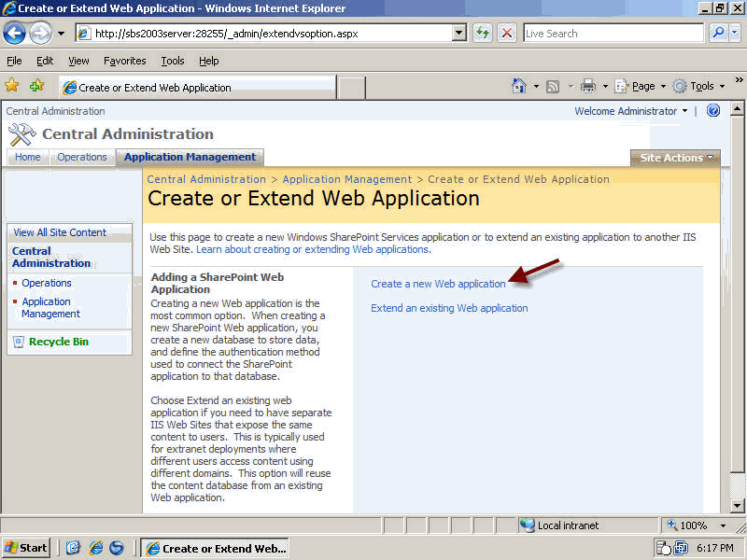Open Application Management in left sidebar

click(51, 308)
